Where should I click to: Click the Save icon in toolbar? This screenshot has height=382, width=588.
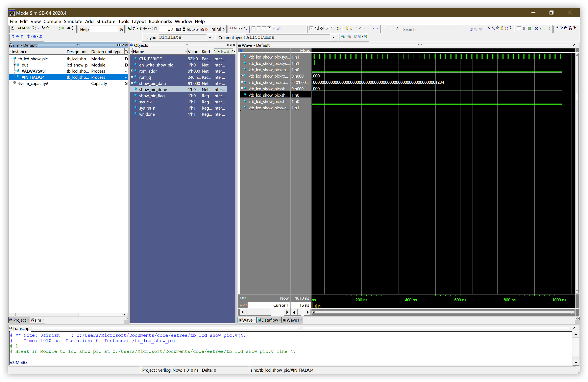tap(23, 28)
